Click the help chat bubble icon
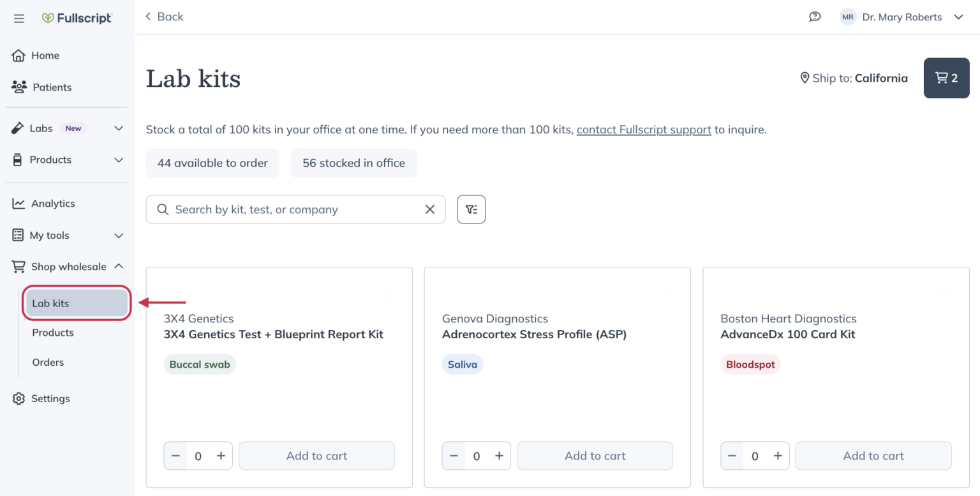The image size is (980, 496). [815, 17]
